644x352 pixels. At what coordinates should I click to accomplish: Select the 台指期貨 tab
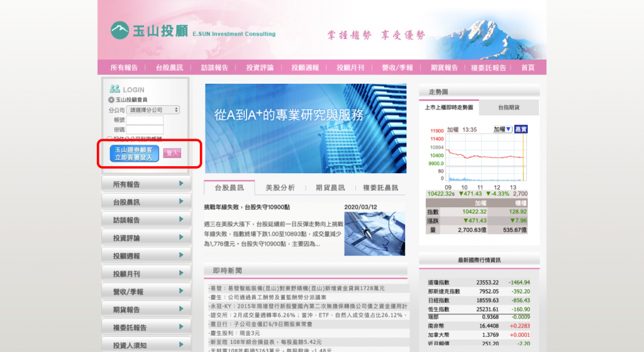(x=509, y=107)
